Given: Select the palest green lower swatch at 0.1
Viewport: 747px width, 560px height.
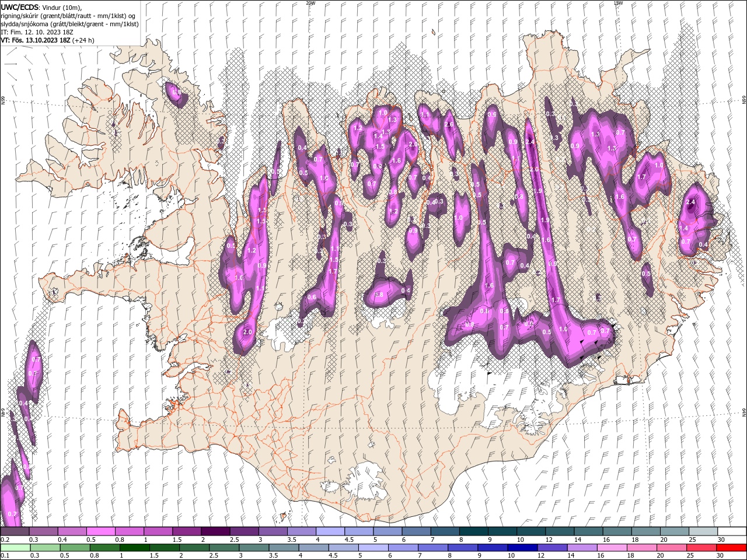Looking at the screenshot, I should click(x=15, y=548).
